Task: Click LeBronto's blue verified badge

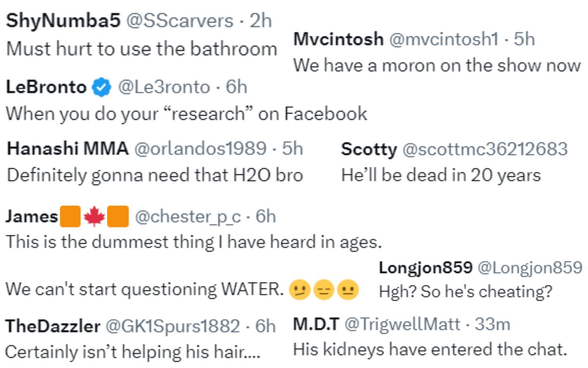Action: point(101,87)
